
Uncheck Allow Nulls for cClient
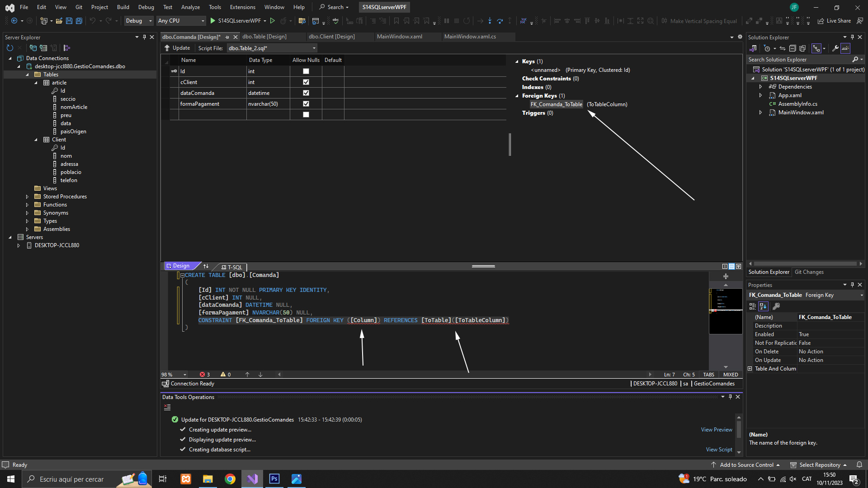[x=306, y=82]
